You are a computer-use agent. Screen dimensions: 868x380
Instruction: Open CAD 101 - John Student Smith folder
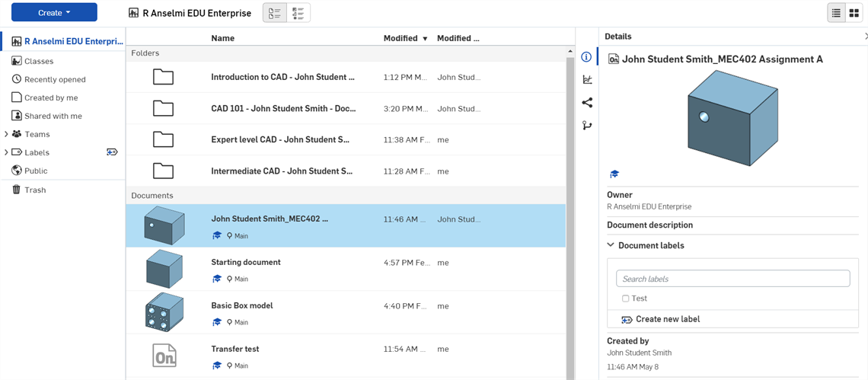pyautogui.click(x=283, y=109)
